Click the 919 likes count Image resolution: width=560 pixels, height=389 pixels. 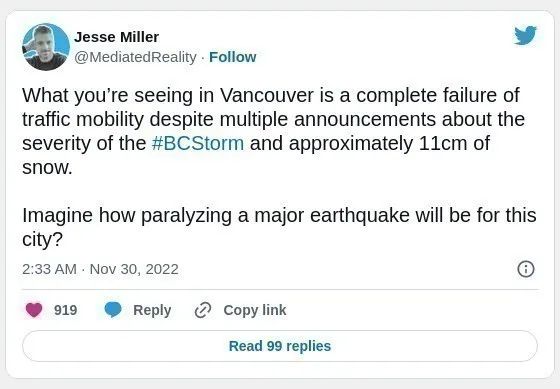(65, 310)
